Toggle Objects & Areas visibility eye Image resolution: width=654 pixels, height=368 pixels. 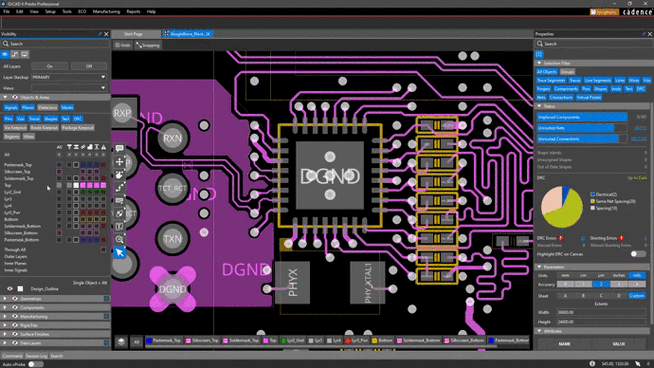click(x=15, y=97)
